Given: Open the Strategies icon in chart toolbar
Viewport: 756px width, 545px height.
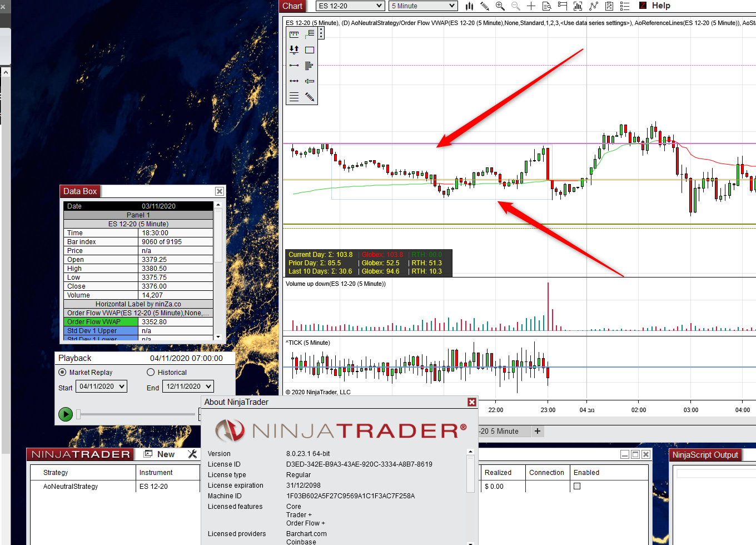Looking at the screenshot, I should click(609, 6).
